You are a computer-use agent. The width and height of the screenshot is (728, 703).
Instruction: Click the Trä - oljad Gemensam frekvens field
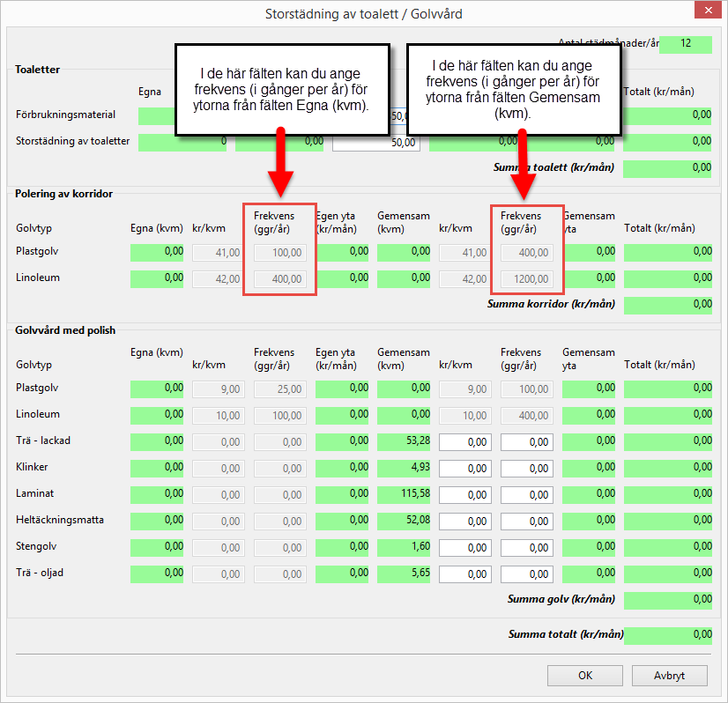coord(527,573)
